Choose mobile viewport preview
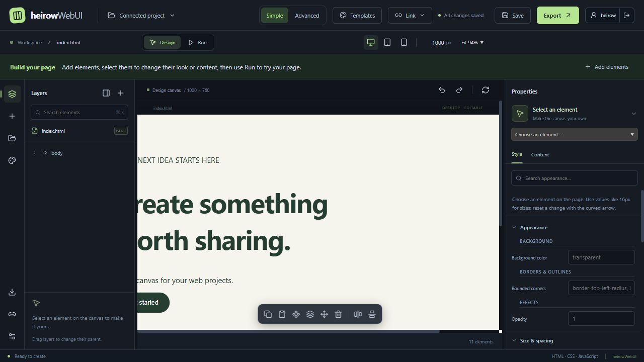 [404, 42]
